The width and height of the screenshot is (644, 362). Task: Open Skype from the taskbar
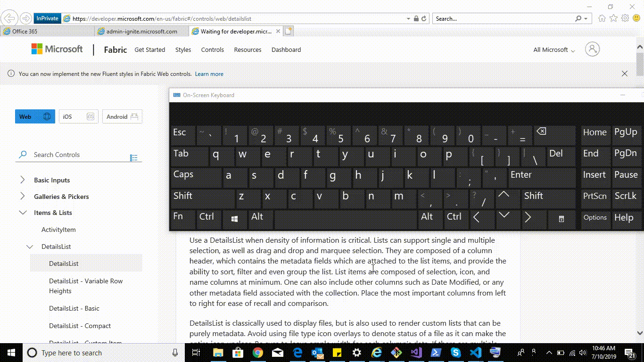tap(455, 353)
